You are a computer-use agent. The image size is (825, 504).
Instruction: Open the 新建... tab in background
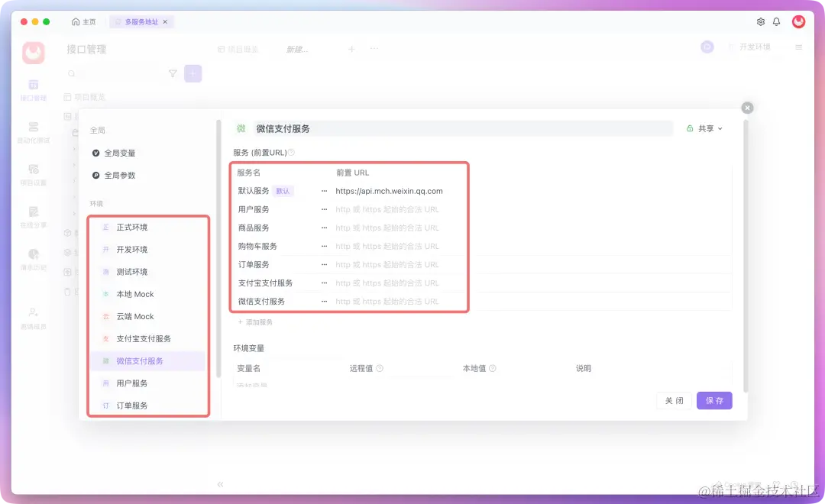click(297, 49)
